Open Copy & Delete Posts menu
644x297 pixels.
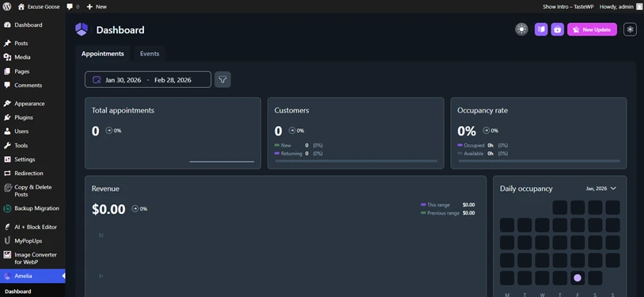click(x=32, y=190)
